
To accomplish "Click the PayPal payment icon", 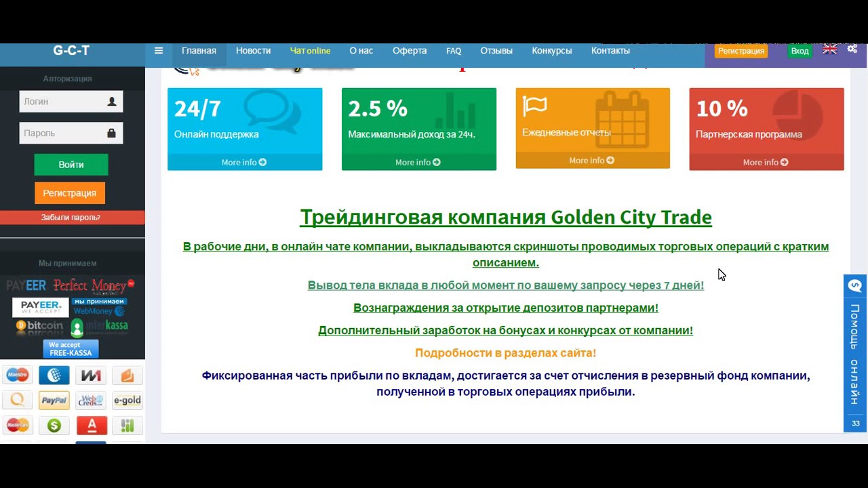I will [54, 401].
